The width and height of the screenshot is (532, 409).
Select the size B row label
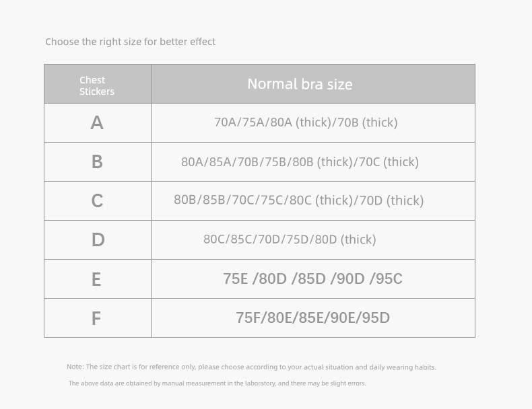click(97, 161)
